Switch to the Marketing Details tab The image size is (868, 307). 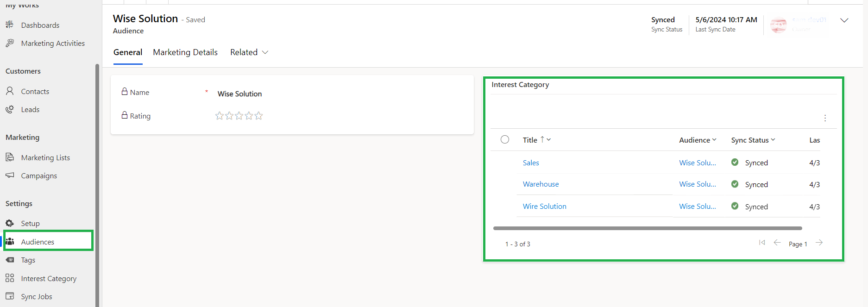click(185, 52)
